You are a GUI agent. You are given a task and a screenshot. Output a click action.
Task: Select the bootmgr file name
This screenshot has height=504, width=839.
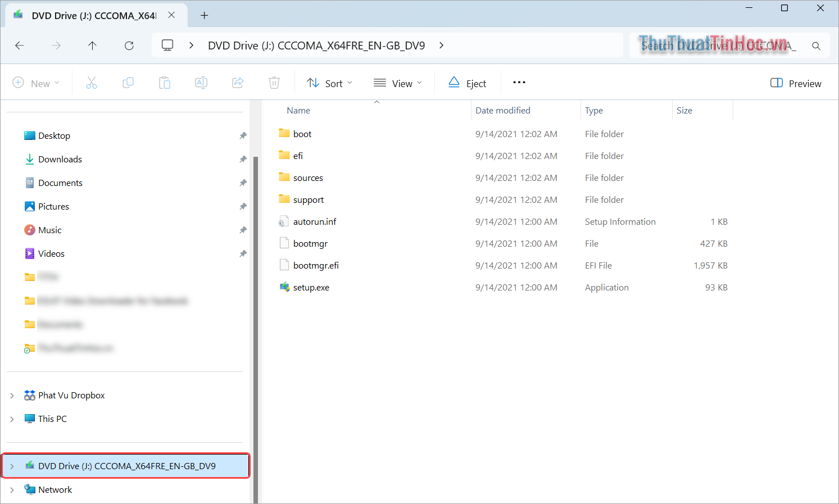(x=310, y=243)
